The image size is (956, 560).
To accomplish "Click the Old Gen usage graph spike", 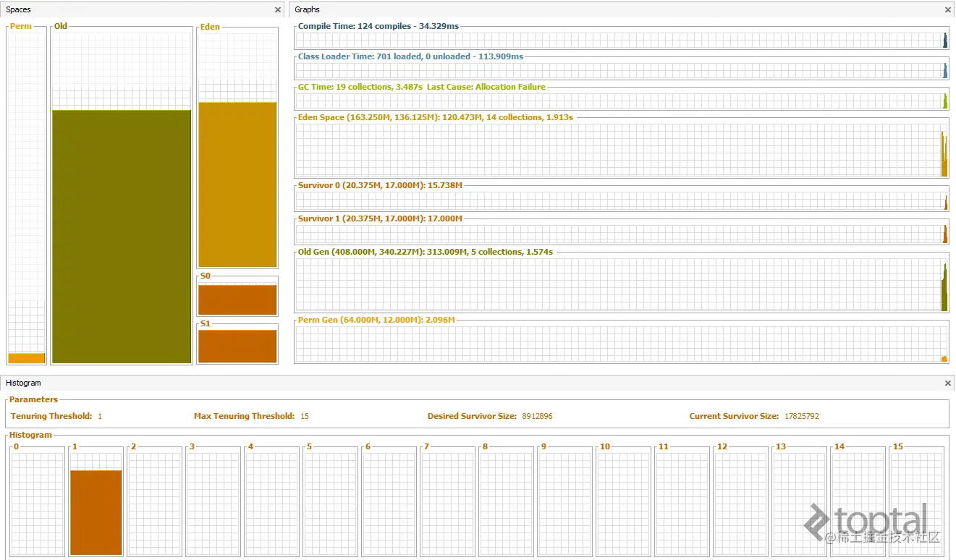I will (x=944, y=288).
